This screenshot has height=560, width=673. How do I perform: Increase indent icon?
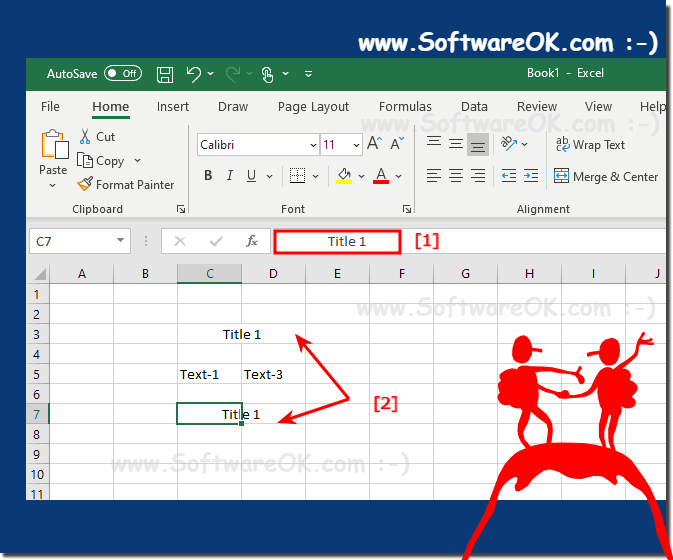(531, 176)
